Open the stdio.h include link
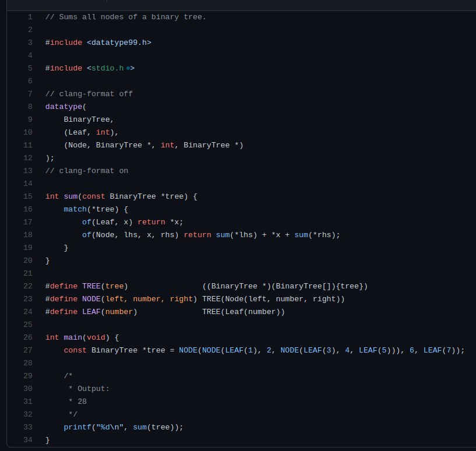476x451 pixels. tap(107, 68)
